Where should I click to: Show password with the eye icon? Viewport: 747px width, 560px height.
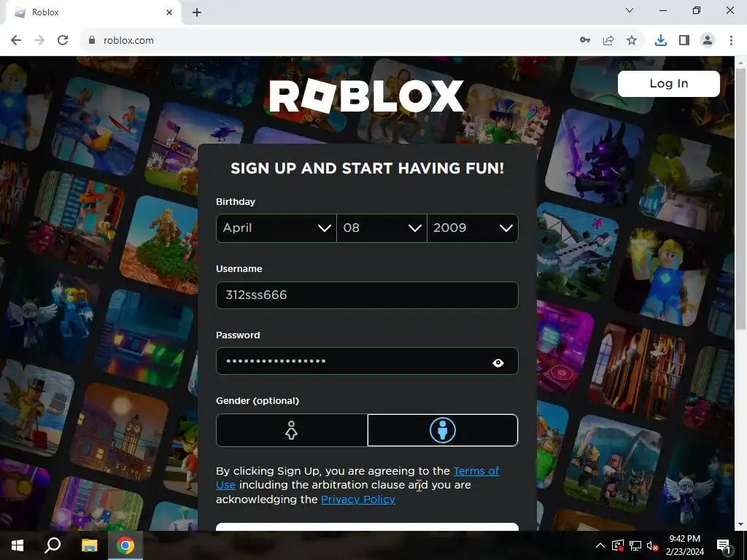[x=498, y=363]
